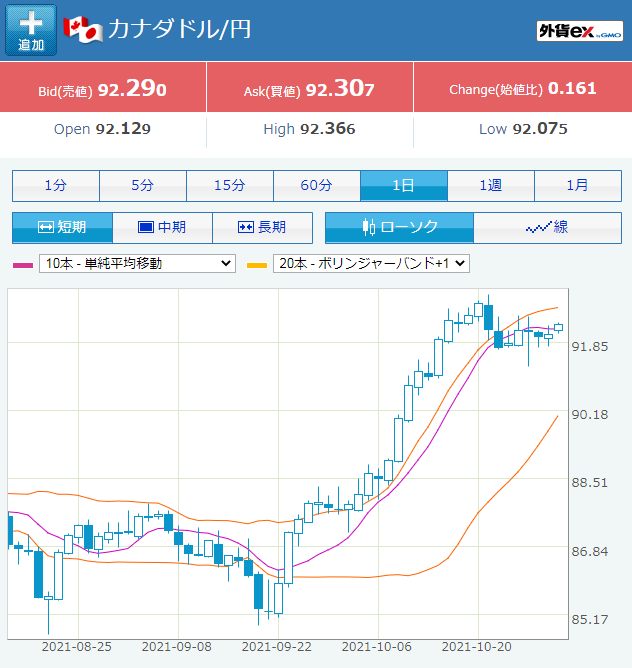Click the 2021-09-08 date axis label
Screen dimensions: 632x668
coord(177,647)
